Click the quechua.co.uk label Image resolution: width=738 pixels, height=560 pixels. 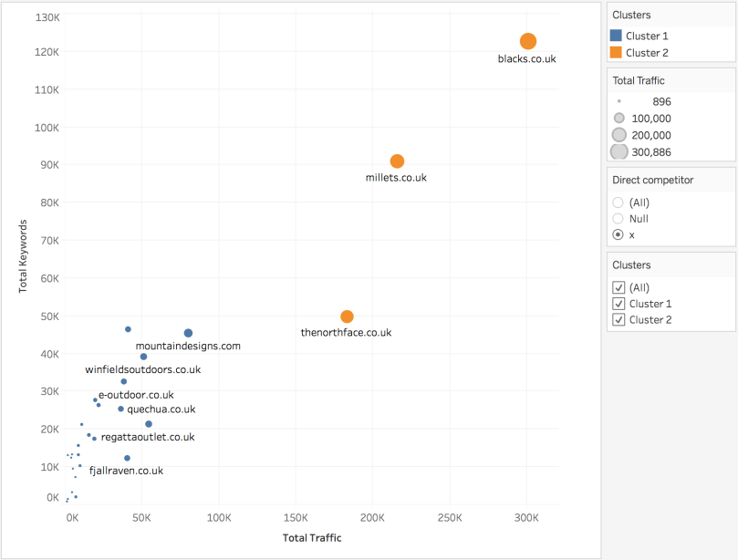[x=161, y=410]
